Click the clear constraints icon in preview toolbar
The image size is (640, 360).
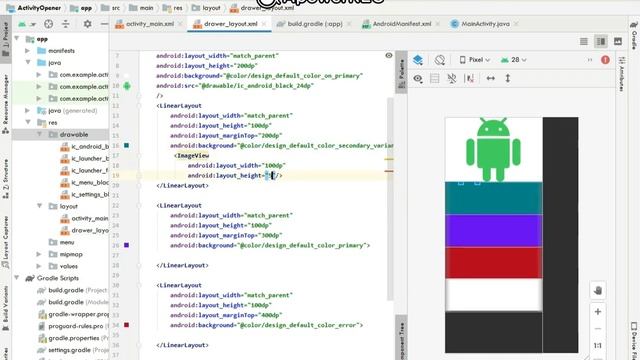[x=470, y=78]
